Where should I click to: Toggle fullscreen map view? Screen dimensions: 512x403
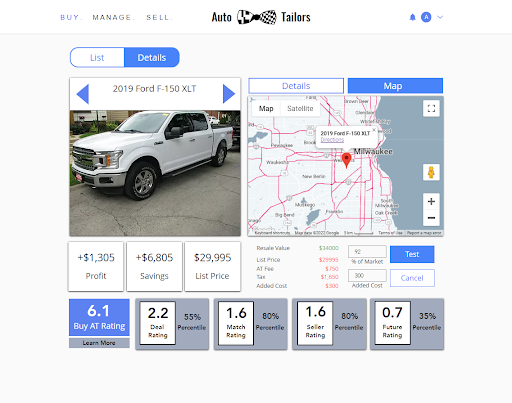coord(431,108)
